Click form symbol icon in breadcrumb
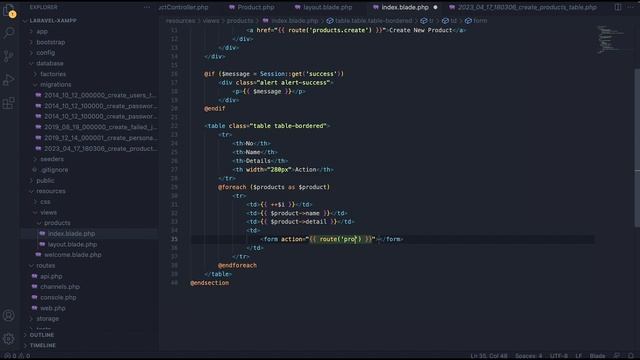 point(468,20)
